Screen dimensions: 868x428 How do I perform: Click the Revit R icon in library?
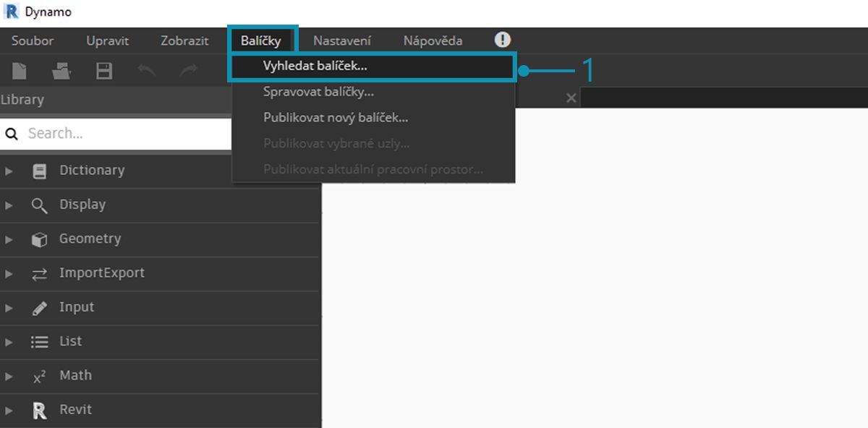coord(40,411)
